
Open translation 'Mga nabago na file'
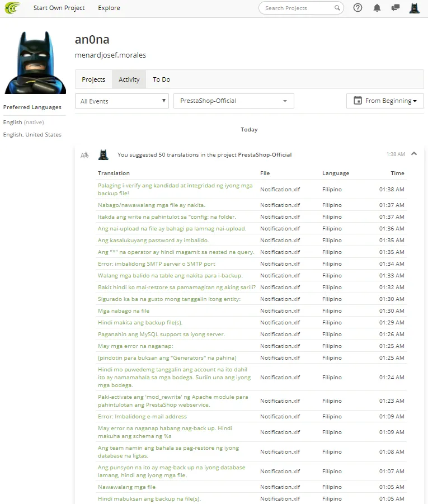coord(124,311)
